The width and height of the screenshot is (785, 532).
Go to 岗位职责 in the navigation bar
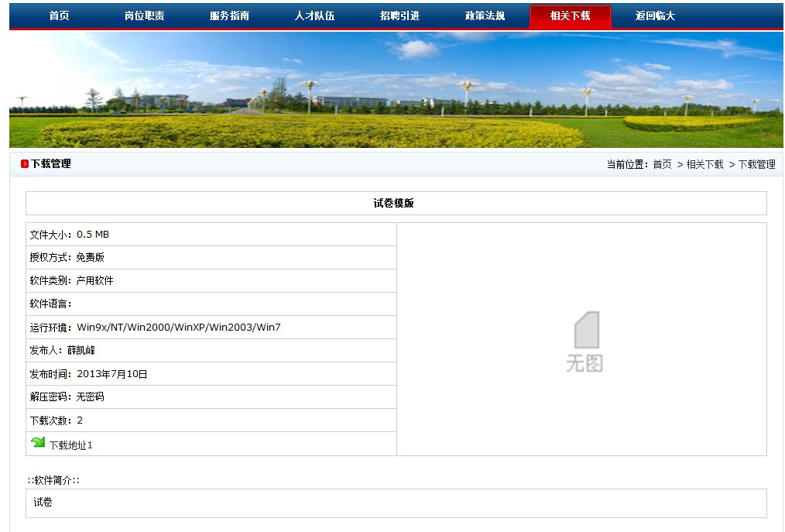pyautogui.click(x=144, y=15)
